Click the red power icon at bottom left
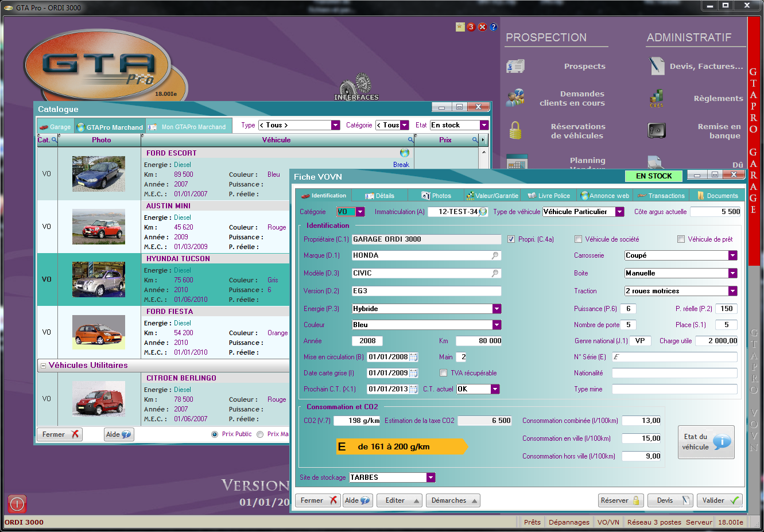 point(17,504)
